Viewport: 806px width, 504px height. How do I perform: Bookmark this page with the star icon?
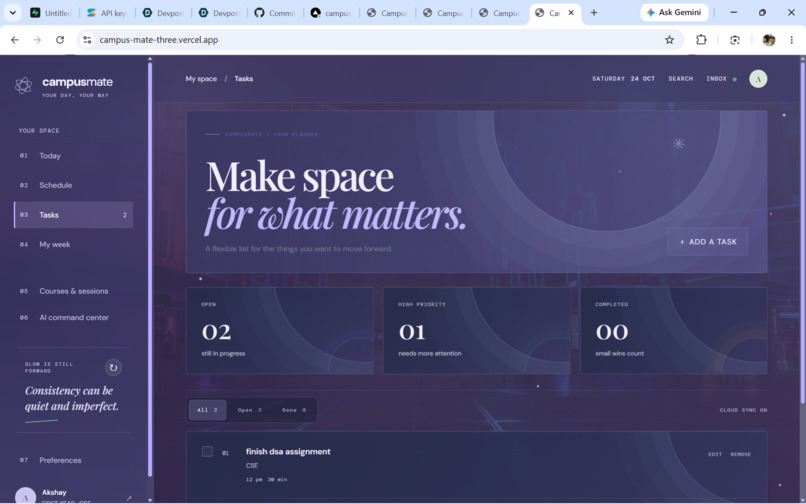669,40
